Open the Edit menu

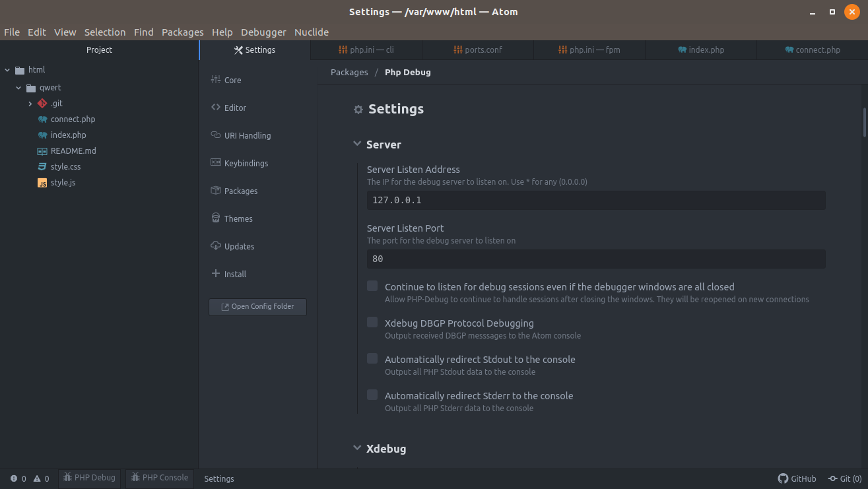(x=37, y=32)
